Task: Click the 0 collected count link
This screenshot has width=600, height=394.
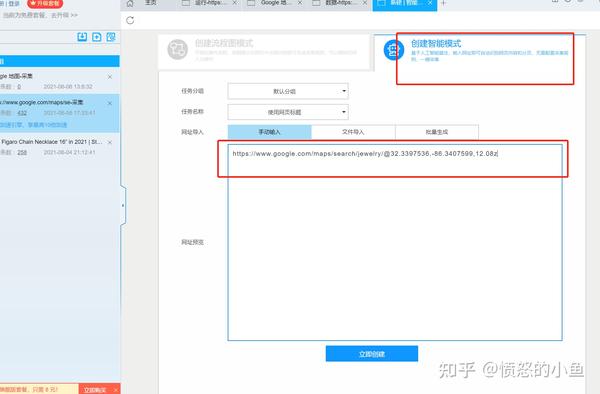Action: pos(19,87)
